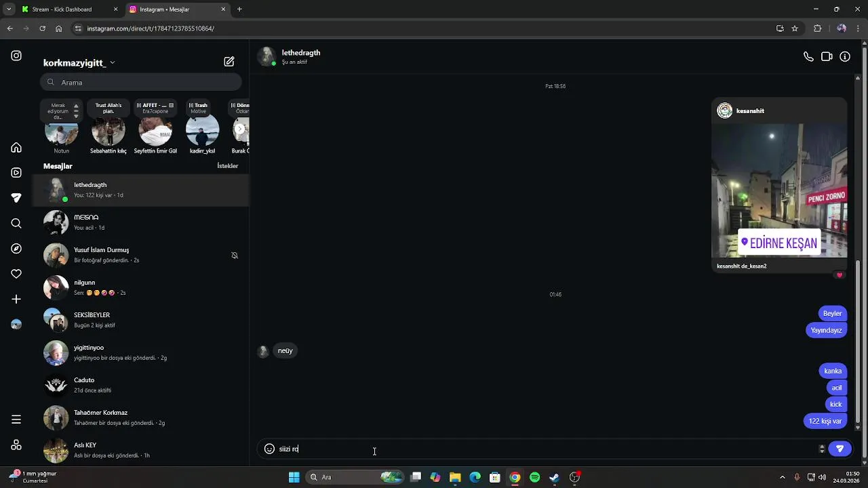Open MEGNA conversation
Viewport: 868px width, 488px height.
point(141,222)
